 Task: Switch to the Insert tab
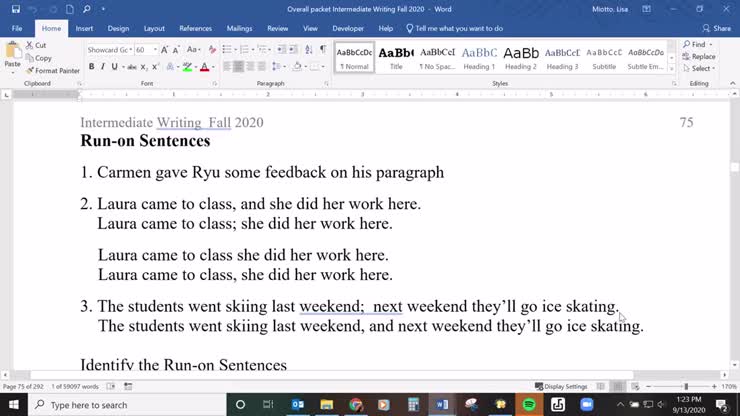coord(84,28)
